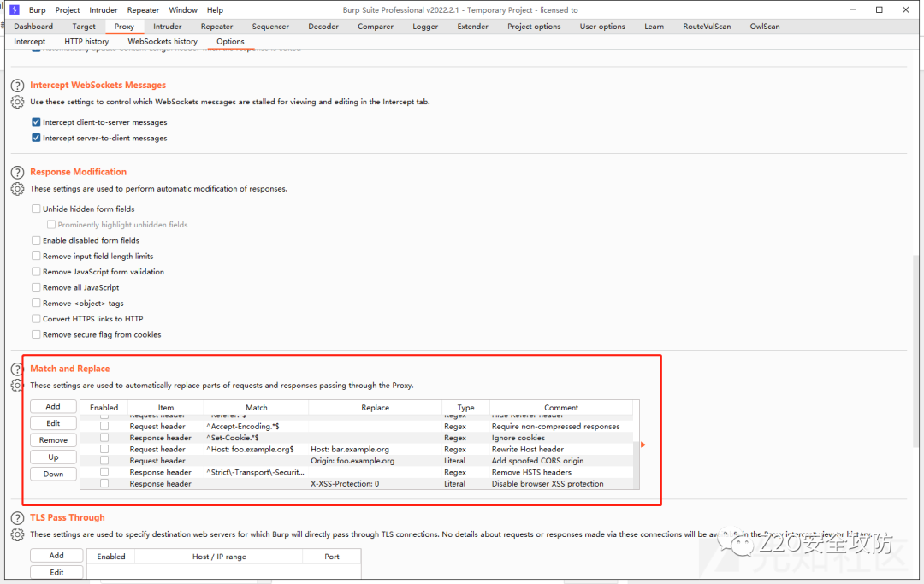This screenshot has height=584, width=924.
Task: Sort TLS Pass Through by Host / IP range
Action: coord(219,557)
